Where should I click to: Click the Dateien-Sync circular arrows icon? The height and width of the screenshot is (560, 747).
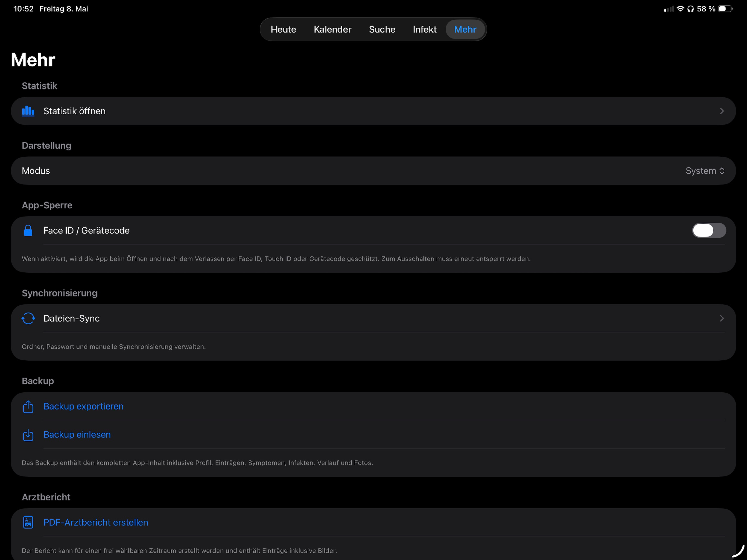[28, 318]
